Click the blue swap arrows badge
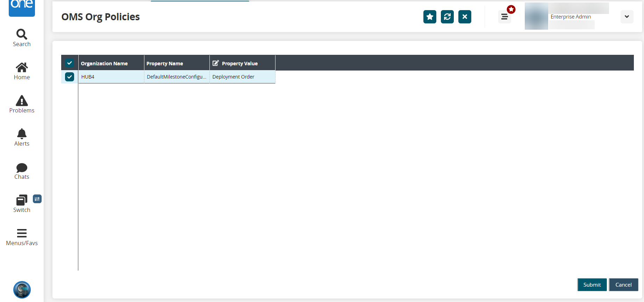The width and height of the screenshot is (644, 302). [37, 199]
